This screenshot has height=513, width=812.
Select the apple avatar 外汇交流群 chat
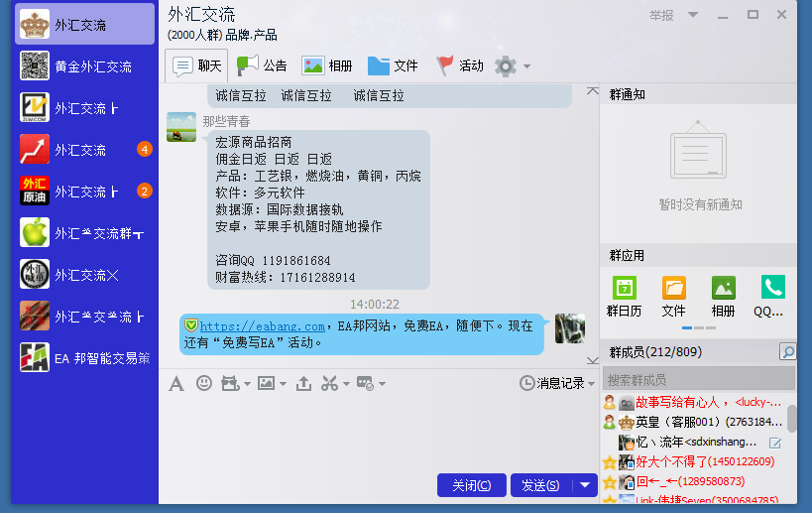tap(84, 232)
